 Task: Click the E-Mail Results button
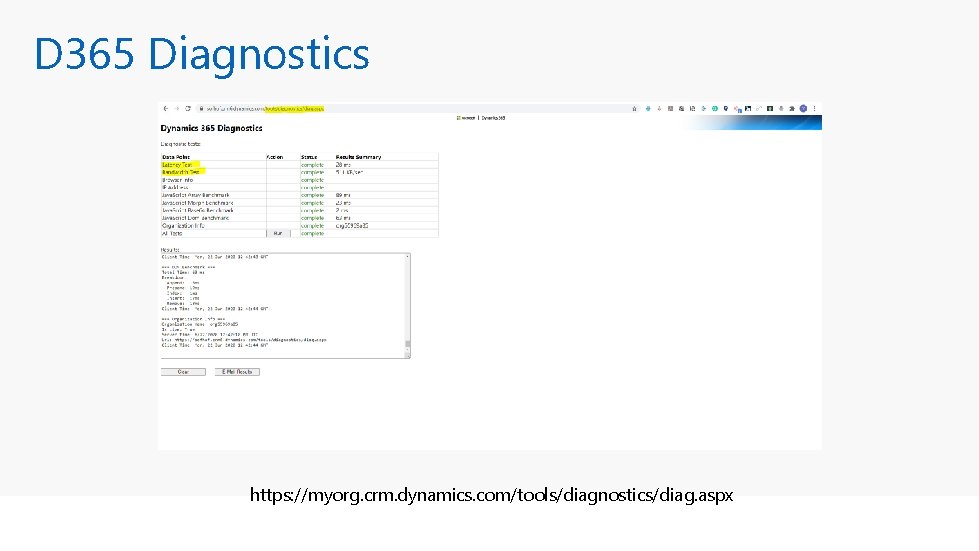pos(237,372)
